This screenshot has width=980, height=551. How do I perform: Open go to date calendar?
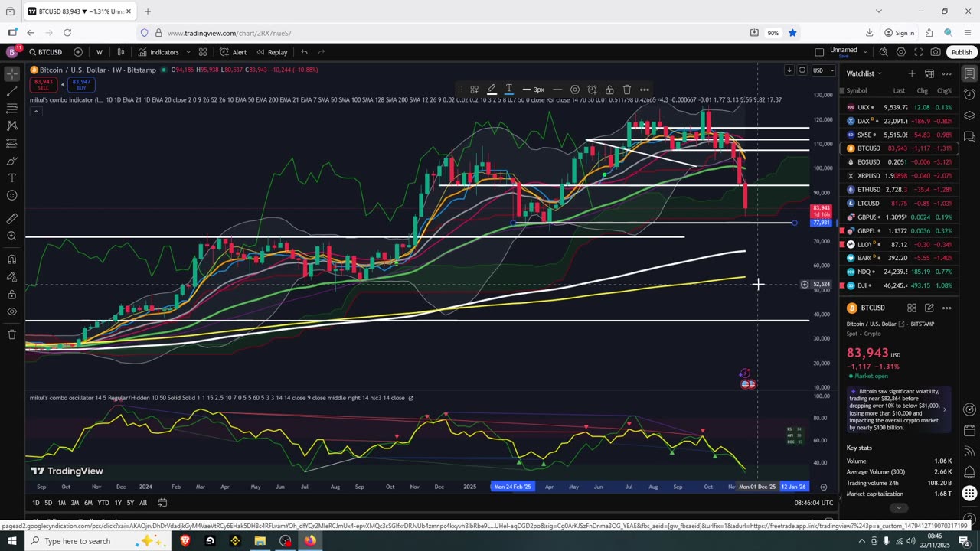click(x=162, y=503)
